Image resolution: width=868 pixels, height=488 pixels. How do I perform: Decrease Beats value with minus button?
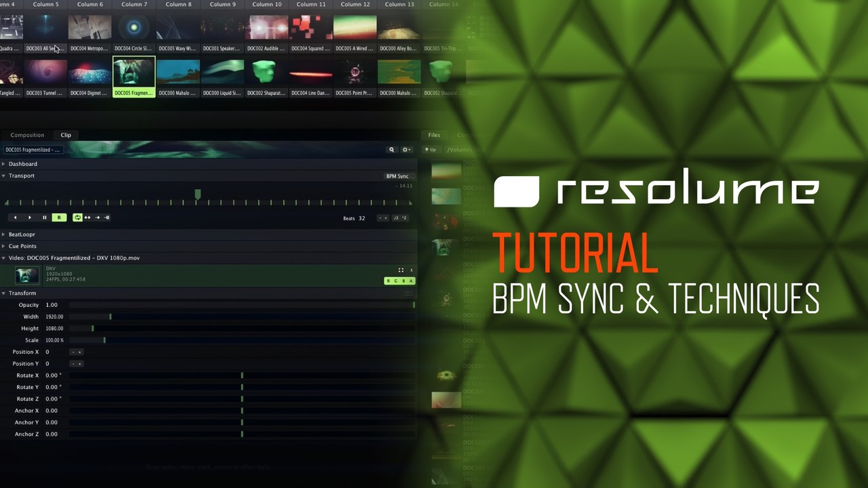pos(380,218)
